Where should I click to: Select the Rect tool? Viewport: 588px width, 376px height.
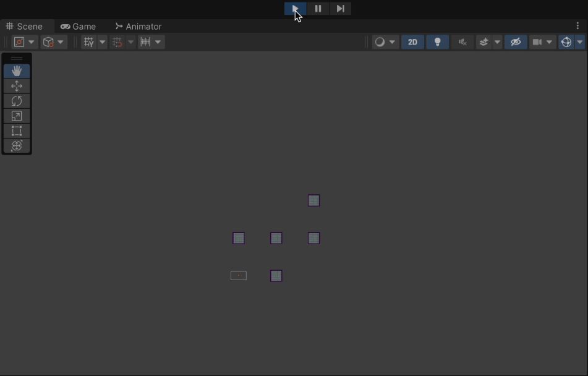17,130
